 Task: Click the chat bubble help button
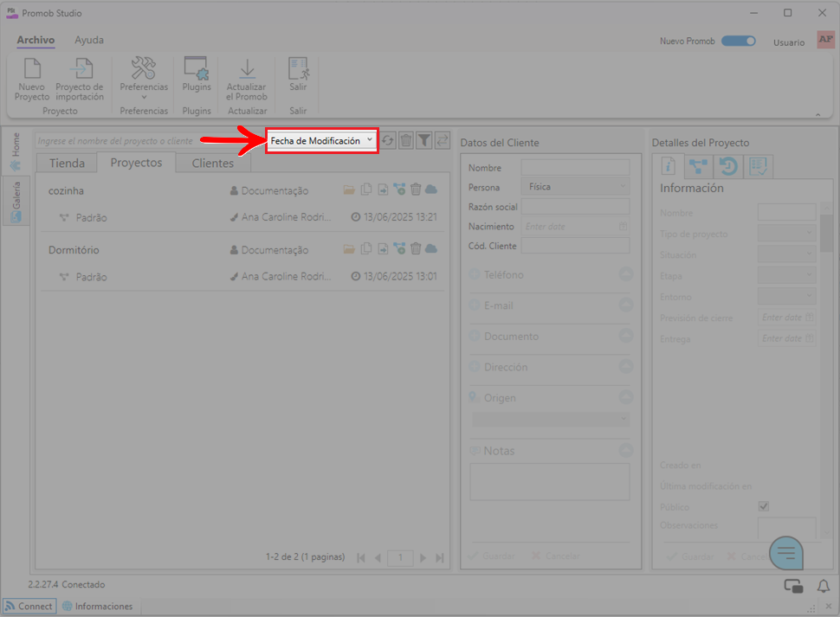[786, 553]
